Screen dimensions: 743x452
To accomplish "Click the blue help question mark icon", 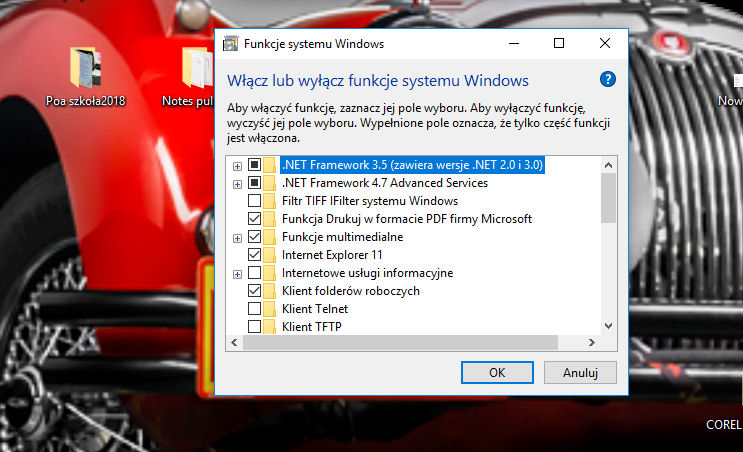I will 607,80.
